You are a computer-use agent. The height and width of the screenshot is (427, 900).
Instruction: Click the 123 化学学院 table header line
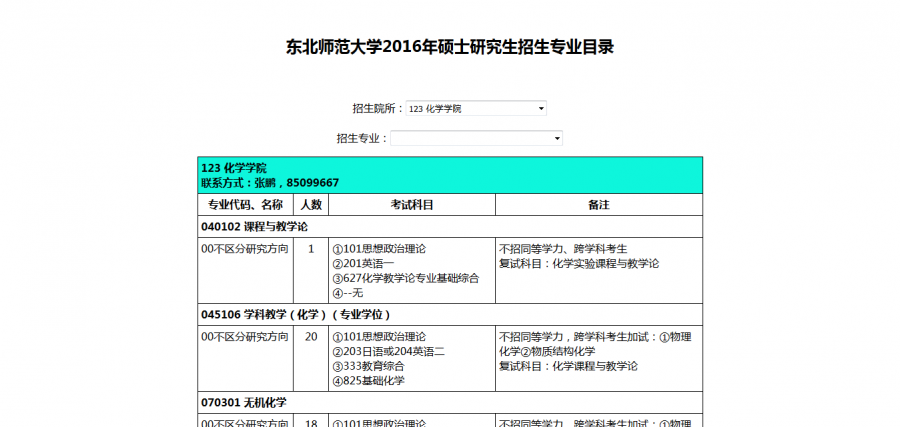(x=234, y=168)
